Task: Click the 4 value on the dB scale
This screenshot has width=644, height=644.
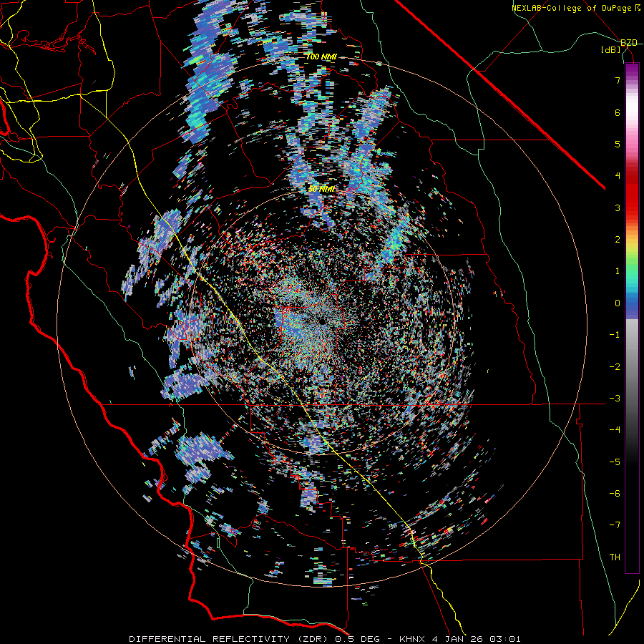Action: [618, 176]
